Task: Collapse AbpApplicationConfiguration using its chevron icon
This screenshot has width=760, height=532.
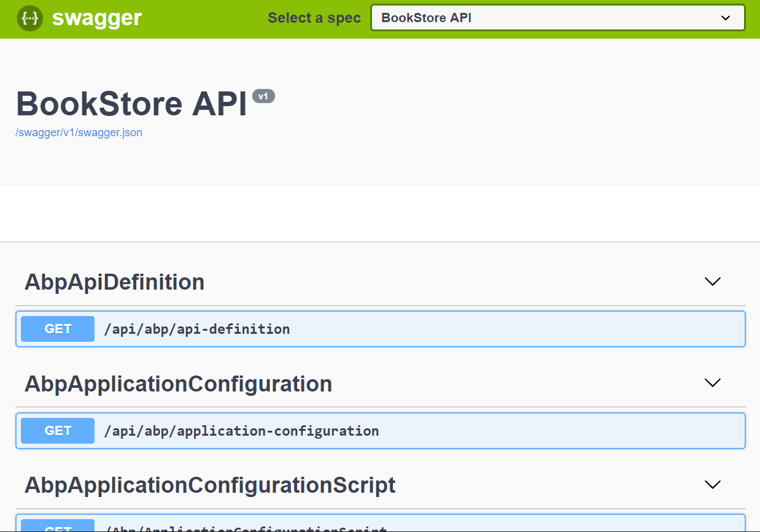Action: 712,383
